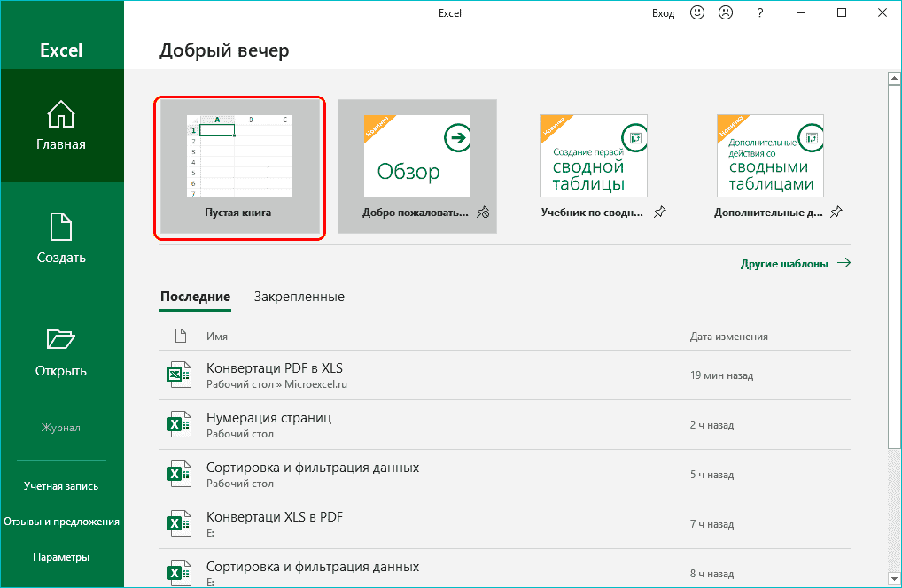
Task: Open Другие шаблоны link
Action: [x=786, y=263]
